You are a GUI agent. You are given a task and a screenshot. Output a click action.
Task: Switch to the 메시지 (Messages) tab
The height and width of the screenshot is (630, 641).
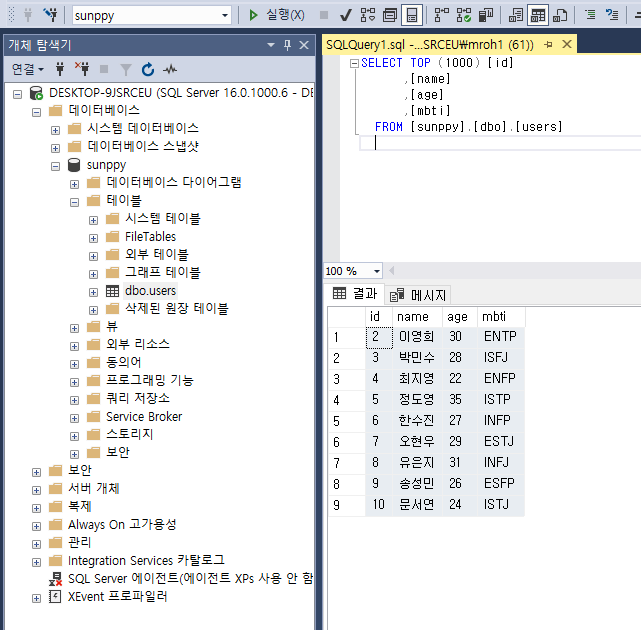(x=418, y=295)
